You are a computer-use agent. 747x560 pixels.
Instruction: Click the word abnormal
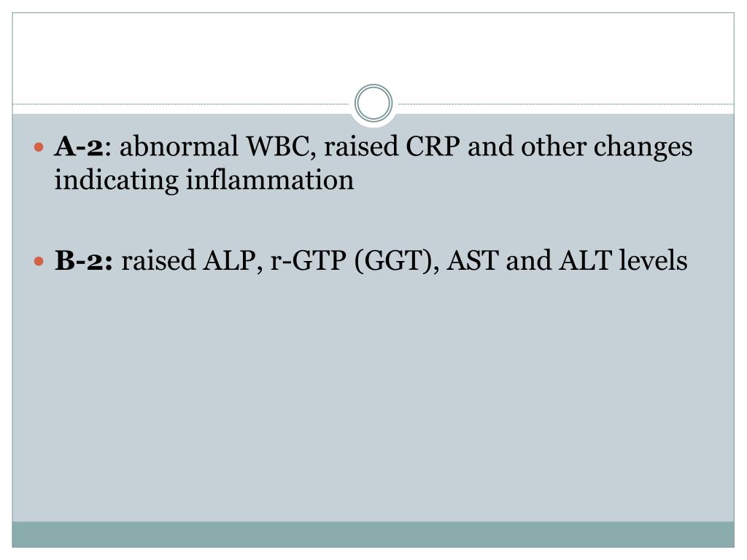179,146
